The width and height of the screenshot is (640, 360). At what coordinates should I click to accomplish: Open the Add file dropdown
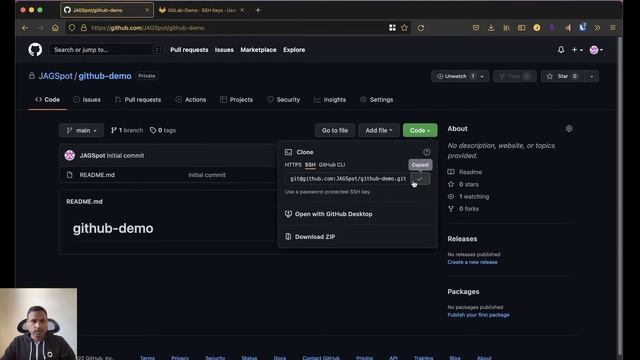(378, 130)
